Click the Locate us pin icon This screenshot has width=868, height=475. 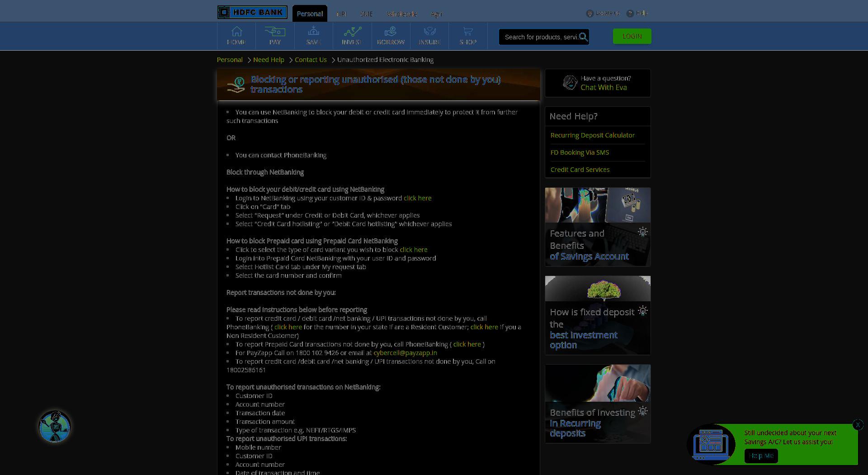click(590, 14)
